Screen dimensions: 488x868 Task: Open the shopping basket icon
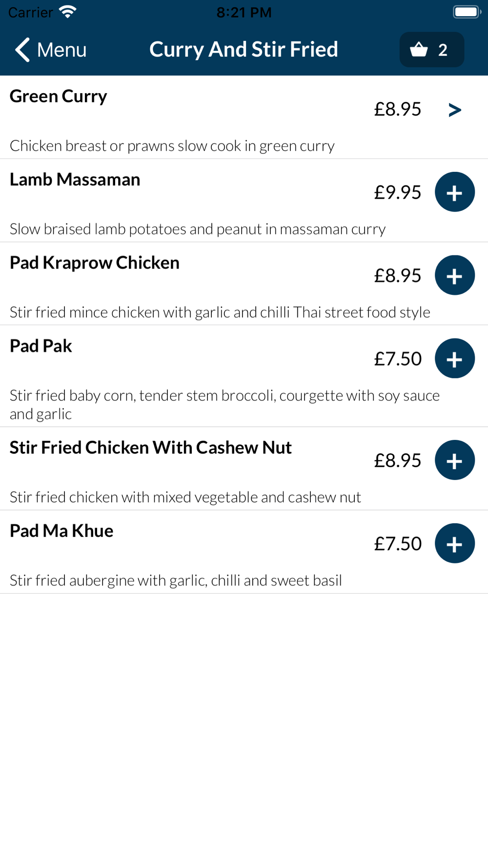coord(419,49)
